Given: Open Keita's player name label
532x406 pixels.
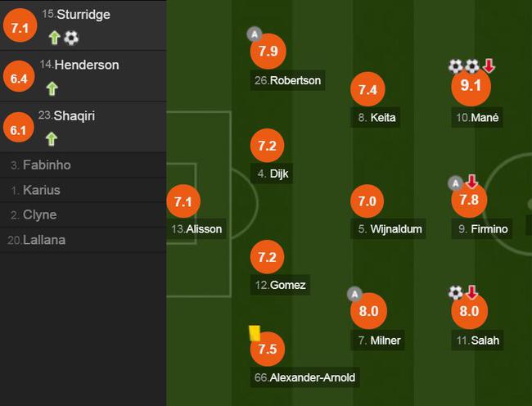Looking at the screenshot, I should pyautogui.click(x=376, y=117).
